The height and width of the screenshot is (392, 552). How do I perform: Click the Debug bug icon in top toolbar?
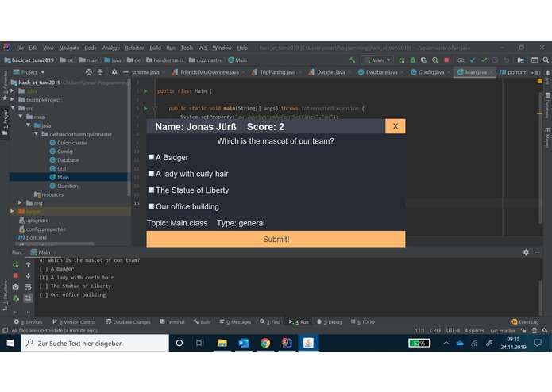[412, 60]
